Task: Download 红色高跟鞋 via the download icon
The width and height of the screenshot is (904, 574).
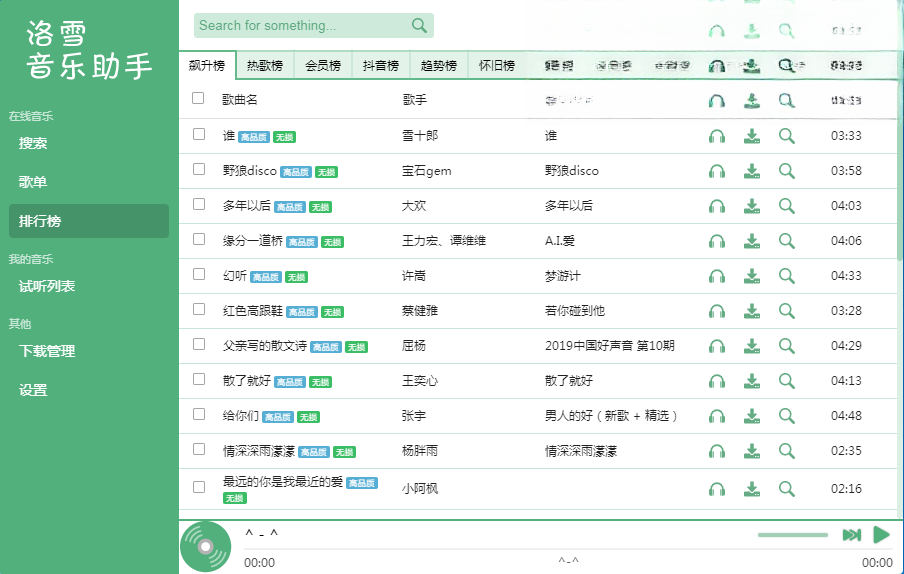Action: pos(752,311)
